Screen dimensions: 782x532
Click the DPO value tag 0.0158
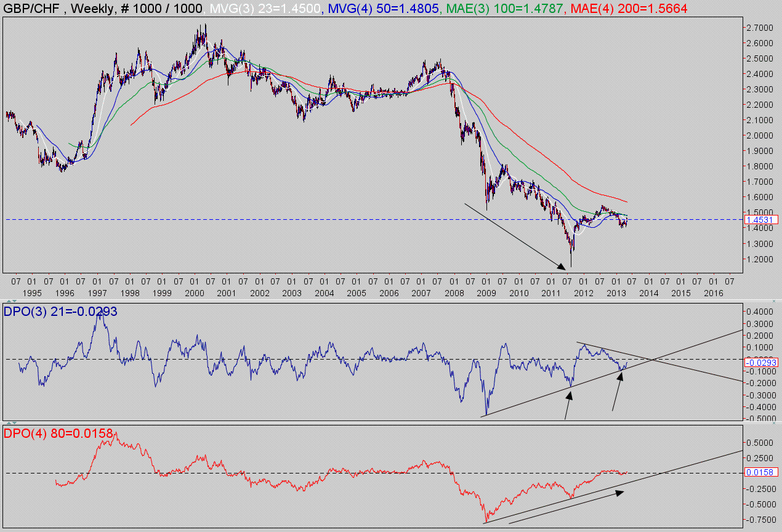point(762,472)
